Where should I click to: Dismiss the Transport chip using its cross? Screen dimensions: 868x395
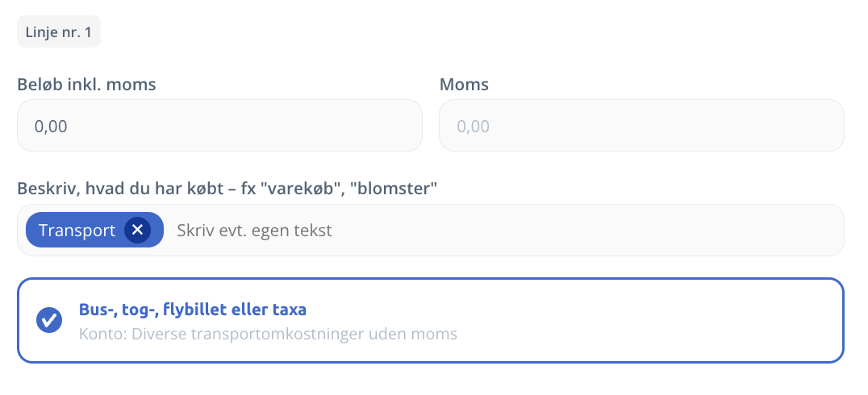tap(138, 231)
